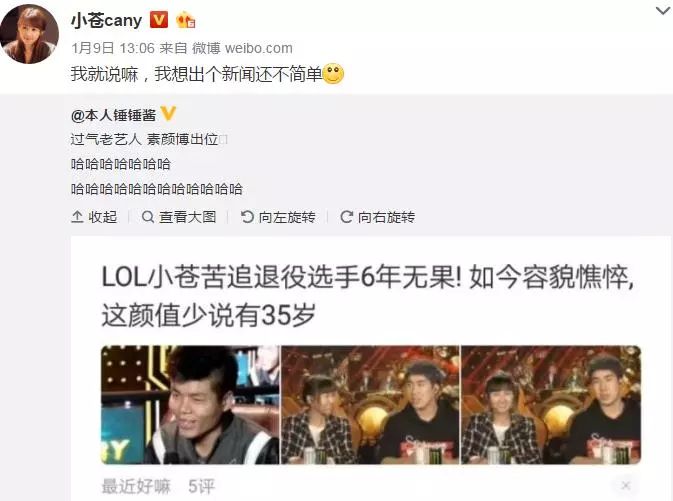Click the orange V verified badge

[x=159, y=20]
